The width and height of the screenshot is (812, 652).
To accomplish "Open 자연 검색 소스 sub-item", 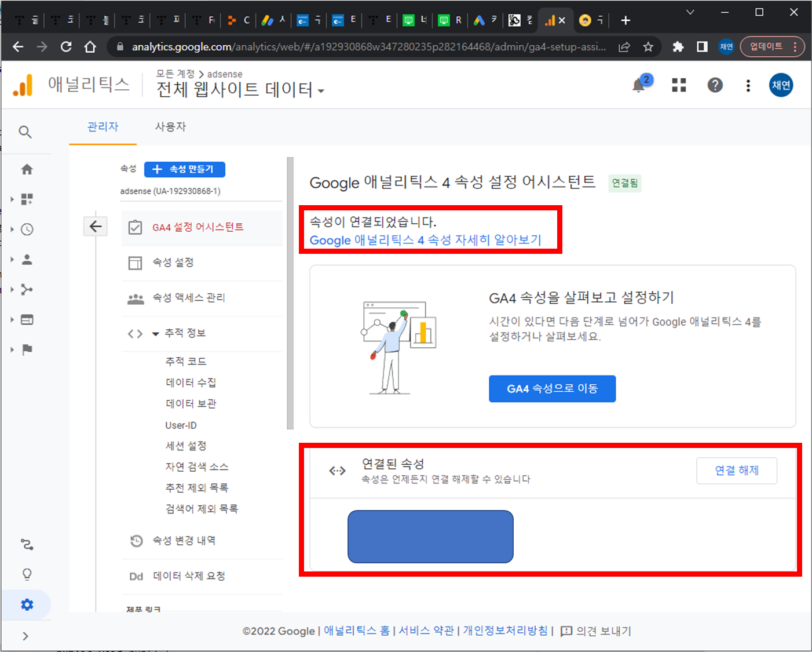I will (196, 467).
